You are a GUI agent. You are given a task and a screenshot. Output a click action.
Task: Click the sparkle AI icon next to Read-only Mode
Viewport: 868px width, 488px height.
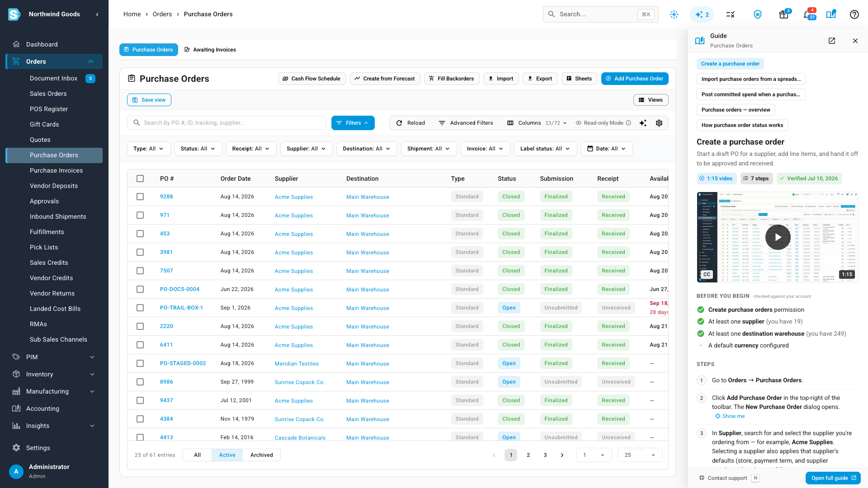click(643, 123)
